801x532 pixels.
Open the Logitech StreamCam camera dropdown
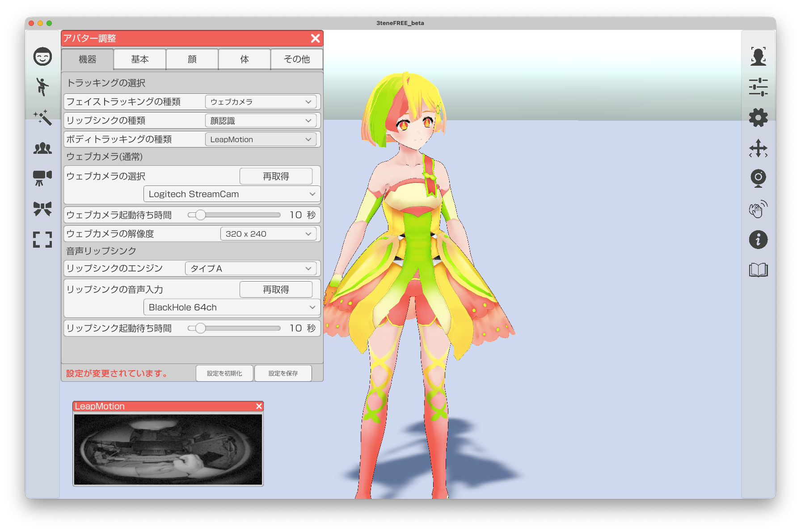pos(232,194)
